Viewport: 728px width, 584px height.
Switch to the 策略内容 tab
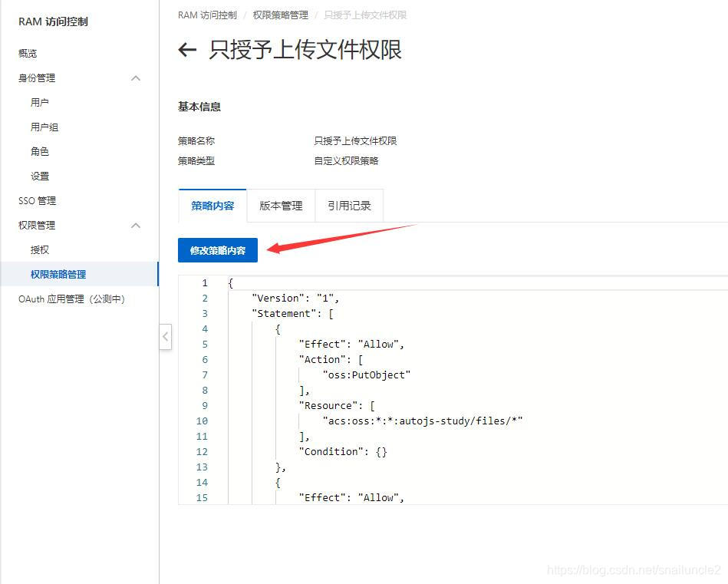point(212,206)
